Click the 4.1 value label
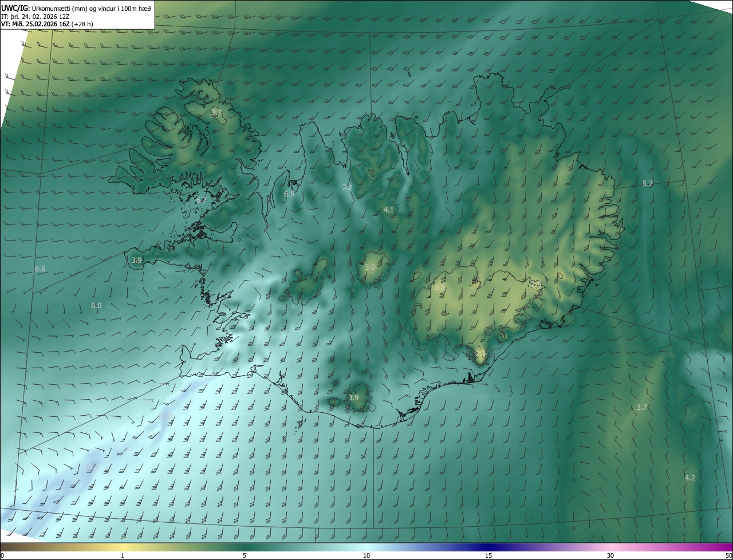The width and height of the screenshot is (733, 560). [x=388, y=210]
